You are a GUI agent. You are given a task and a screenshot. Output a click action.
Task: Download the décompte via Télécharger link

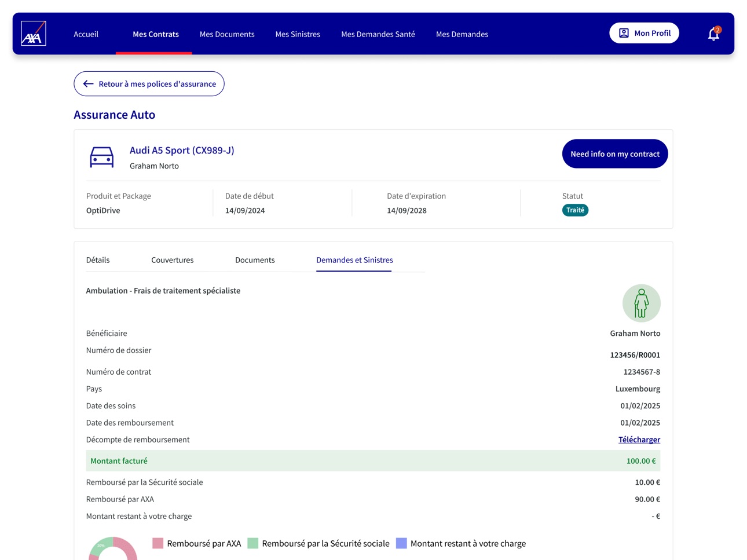pyautogui.click(x=639, y=440)
